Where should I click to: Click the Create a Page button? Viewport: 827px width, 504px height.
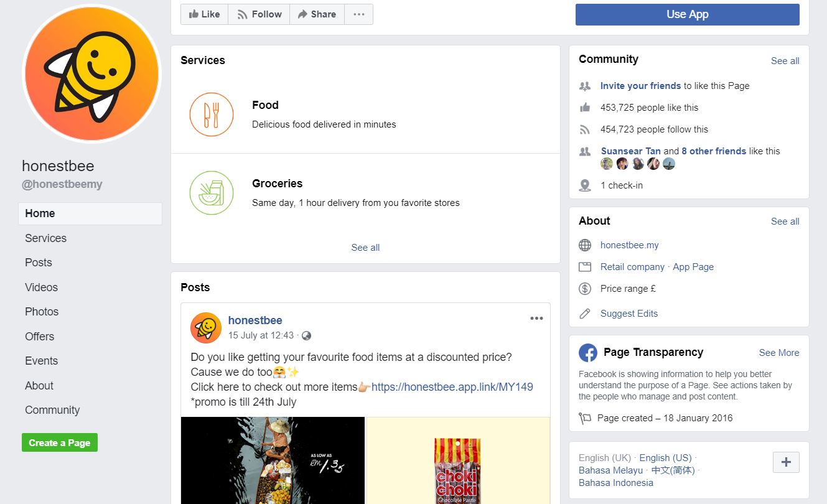pyautogui.click(x=60, y=443)
